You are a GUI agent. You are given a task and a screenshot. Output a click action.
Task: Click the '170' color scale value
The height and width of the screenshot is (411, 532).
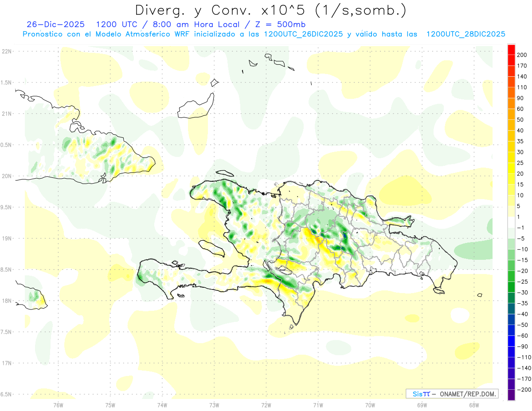click(x=522, y=66)
